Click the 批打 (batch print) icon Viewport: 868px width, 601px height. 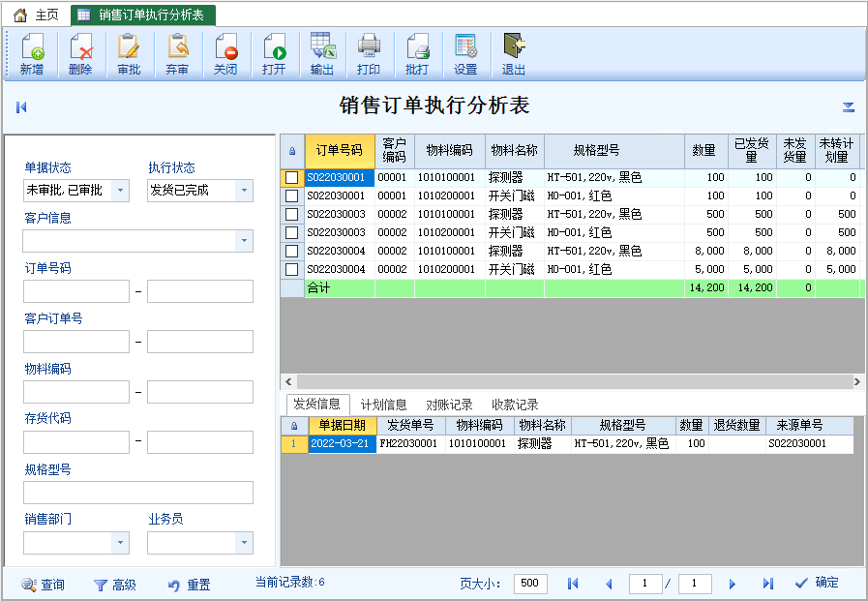[417, 54]
